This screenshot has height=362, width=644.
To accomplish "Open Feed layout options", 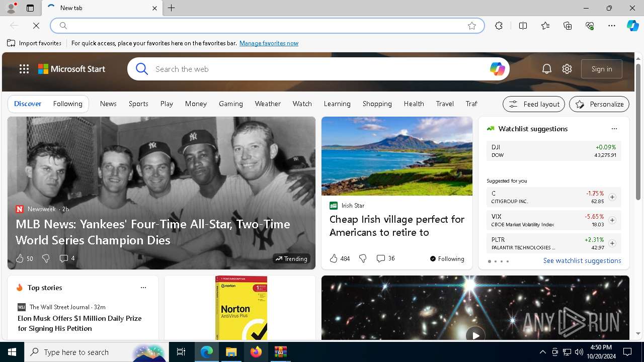I will (x=534, y=104).
